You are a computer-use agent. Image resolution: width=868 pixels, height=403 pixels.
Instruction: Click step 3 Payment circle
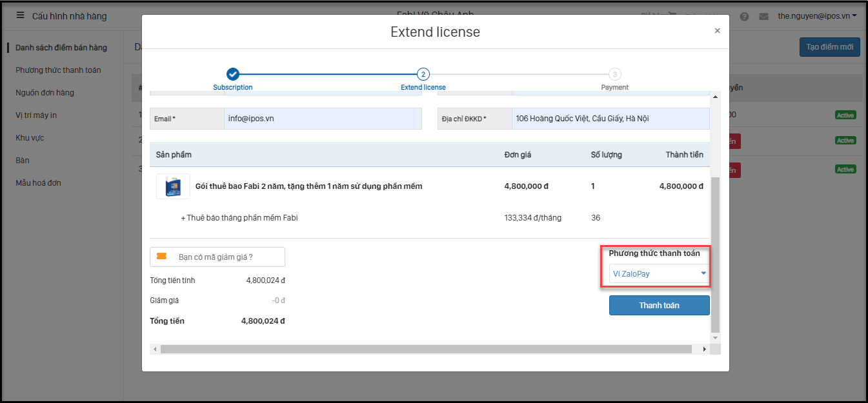point(614,74)
